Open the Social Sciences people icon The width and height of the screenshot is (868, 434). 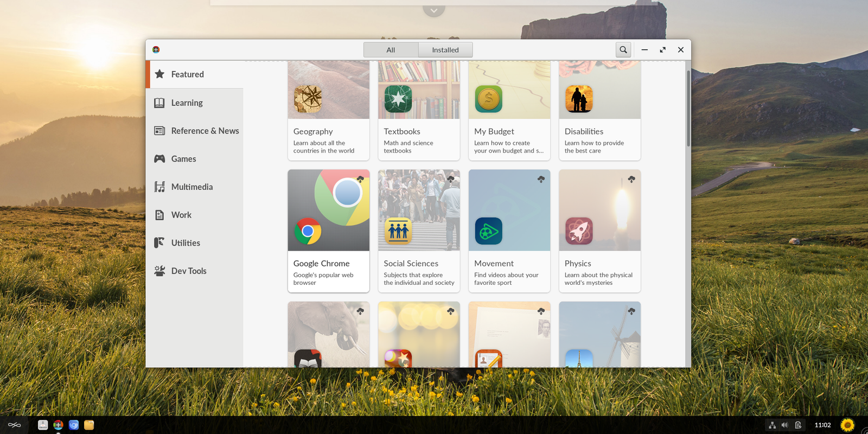click(398, 231)
